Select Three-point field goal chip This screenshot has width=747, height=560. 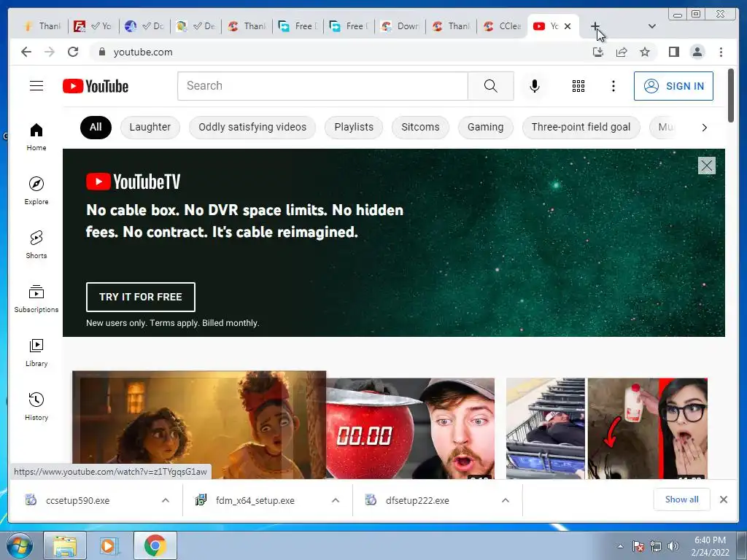point(581,127)
